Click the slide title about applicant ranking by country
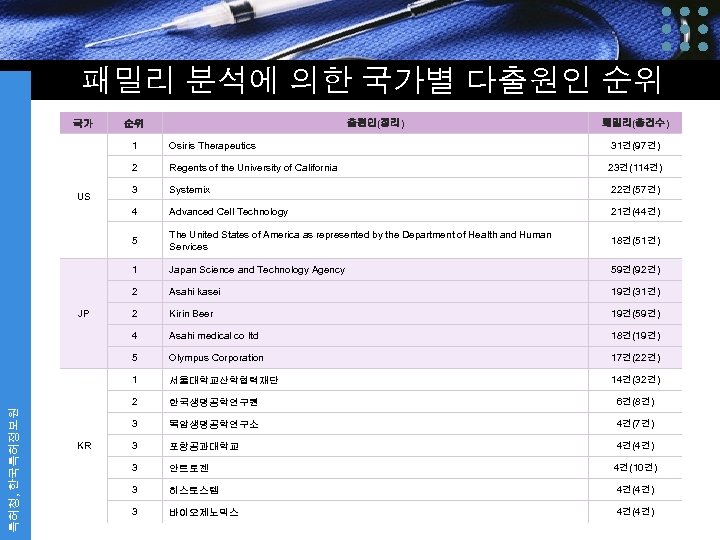The width and height of the screenshot is (720, 540). [x=371, y=80]
